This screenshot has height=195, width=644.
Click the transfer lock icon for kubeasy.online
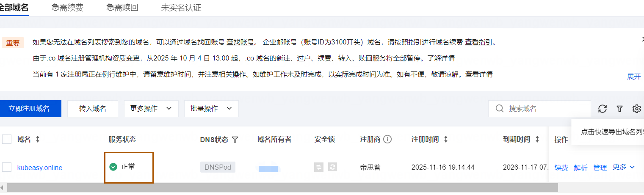[x=319, y=167]
